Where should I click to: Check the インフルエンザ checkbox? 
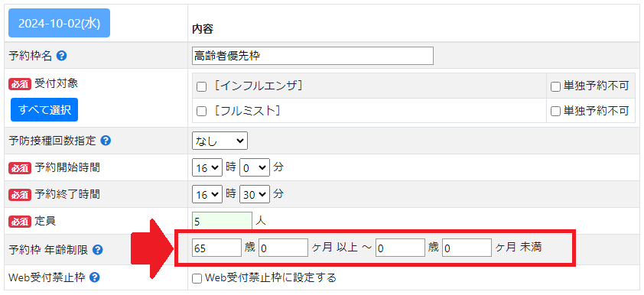pyautogui.click(x=201, y=87)
